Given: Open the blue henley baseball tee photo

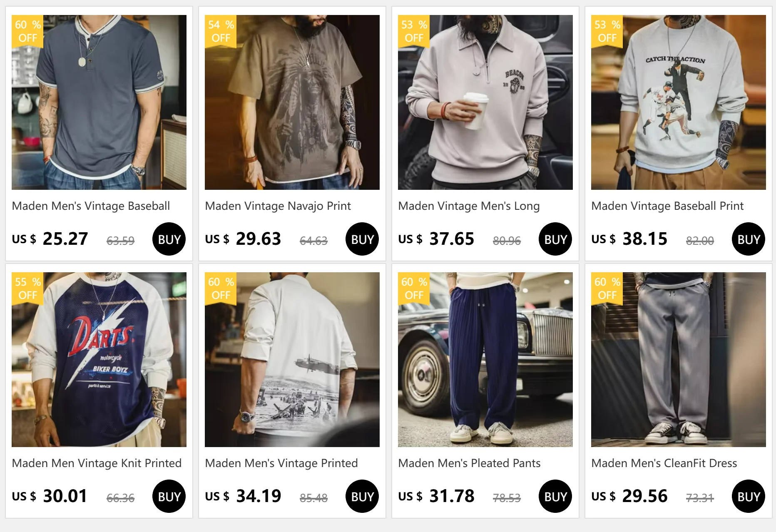Looking at the screenshot, I should [99, 102].
